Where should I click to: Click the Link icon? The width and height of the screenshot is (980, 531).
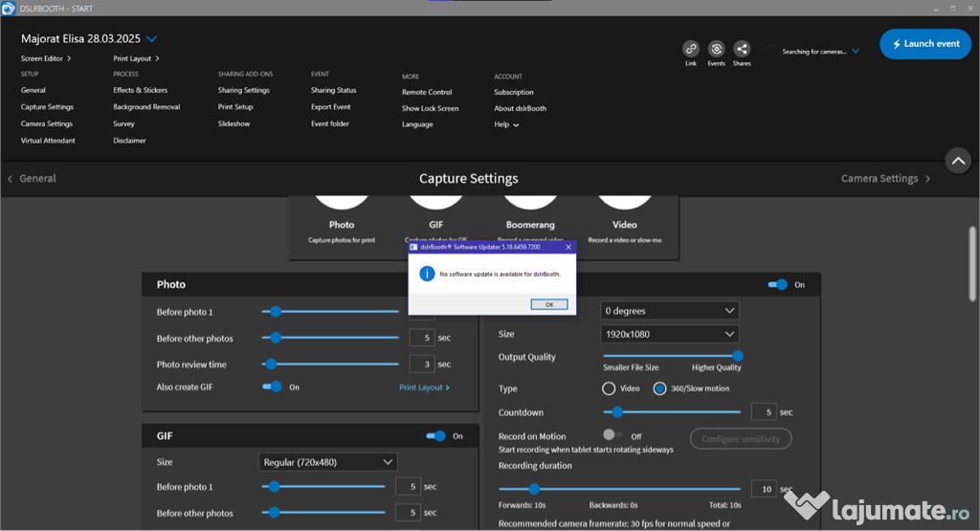click(691, 49)
